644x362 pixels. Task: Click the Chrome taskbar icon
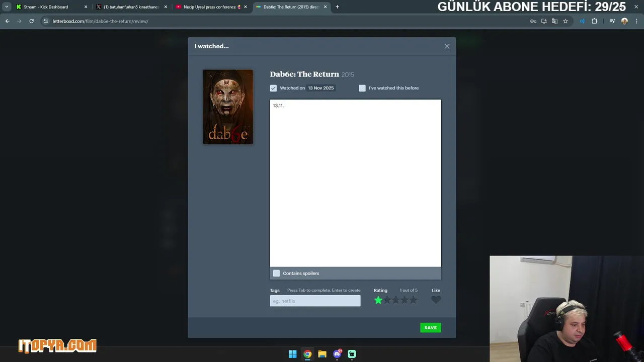click(x=307, y=354)
